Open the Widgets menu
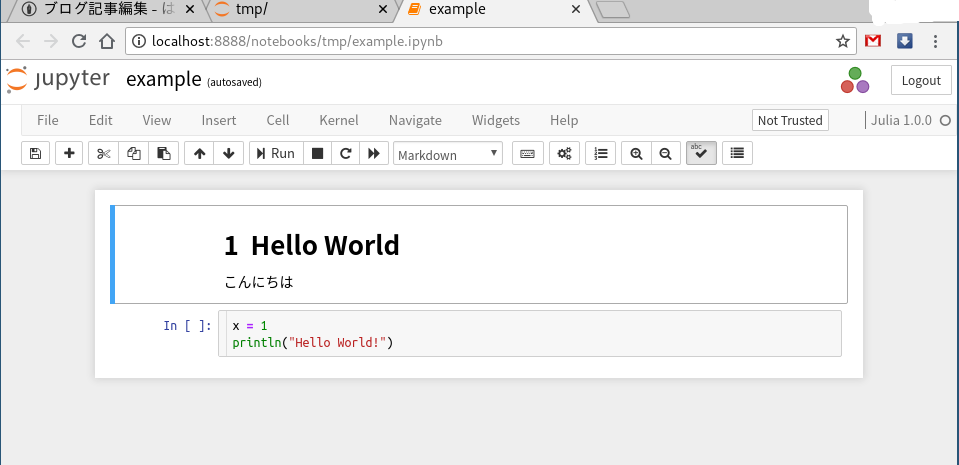959x465 pixels. (495, 120)
